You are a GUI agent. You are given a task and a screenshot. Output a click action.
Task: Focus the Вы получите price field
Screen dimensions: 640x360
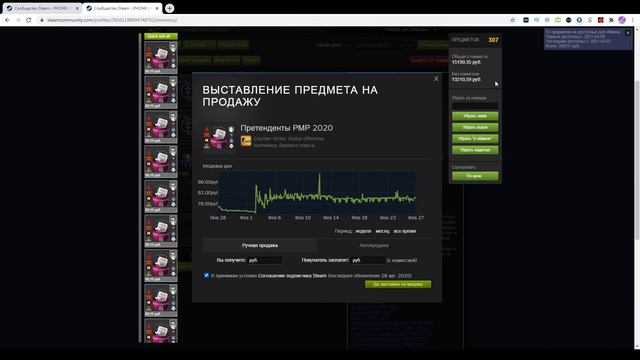click(x=265, y=260)
